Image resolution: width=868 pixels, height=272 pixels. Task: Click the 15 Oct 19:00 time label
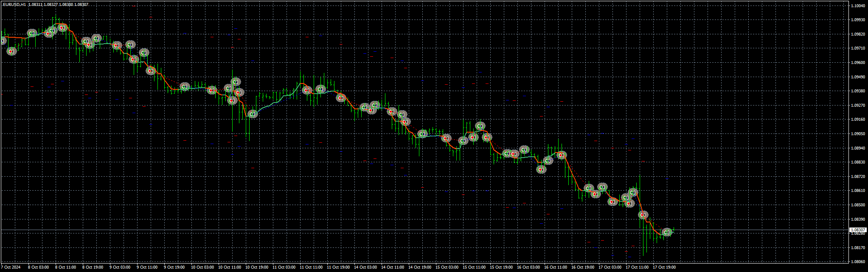pyautogui.click(x=501, y=267)
